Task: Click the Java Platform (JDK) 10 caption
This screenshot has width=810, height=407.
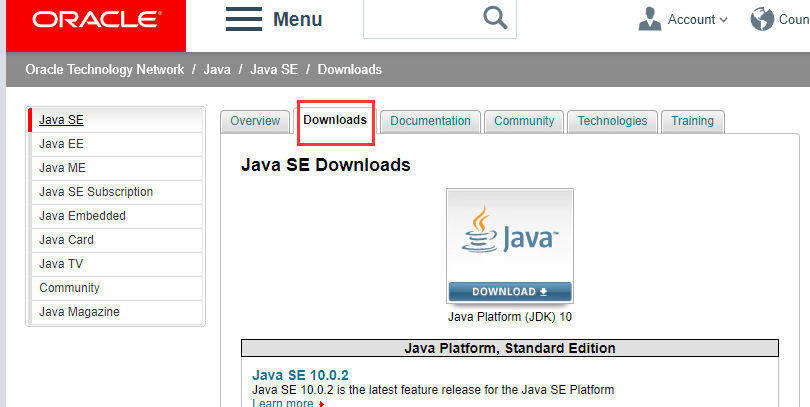Action: [x=510, y=317]
